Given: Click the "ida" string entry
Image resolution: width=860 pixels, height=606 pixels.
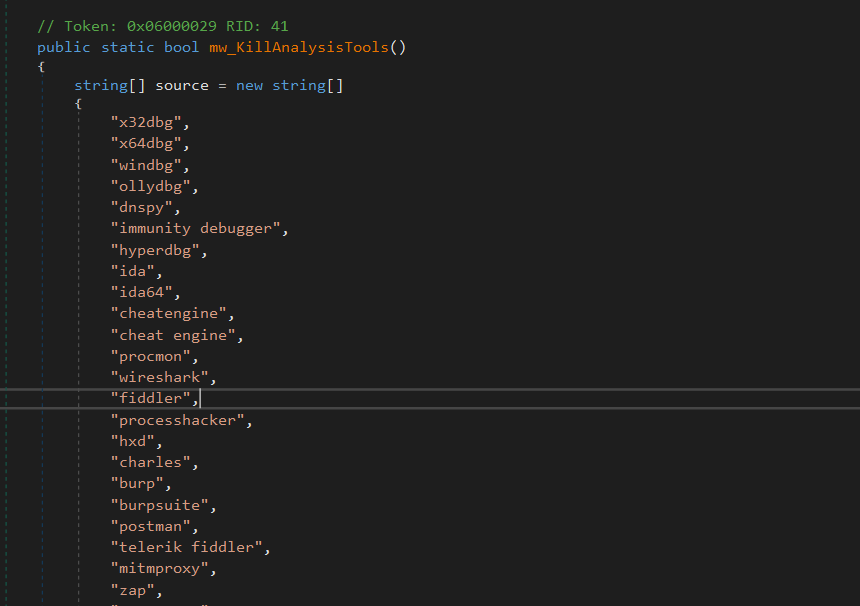Looking at the screenshot, I should [x=132, y=271].
